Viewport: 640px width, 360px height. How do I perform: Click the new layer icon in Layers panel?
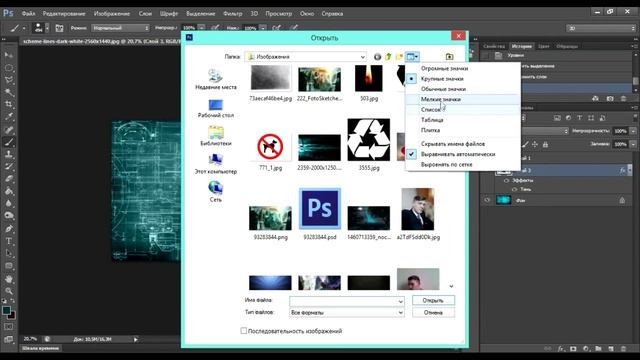pos(611,349)
